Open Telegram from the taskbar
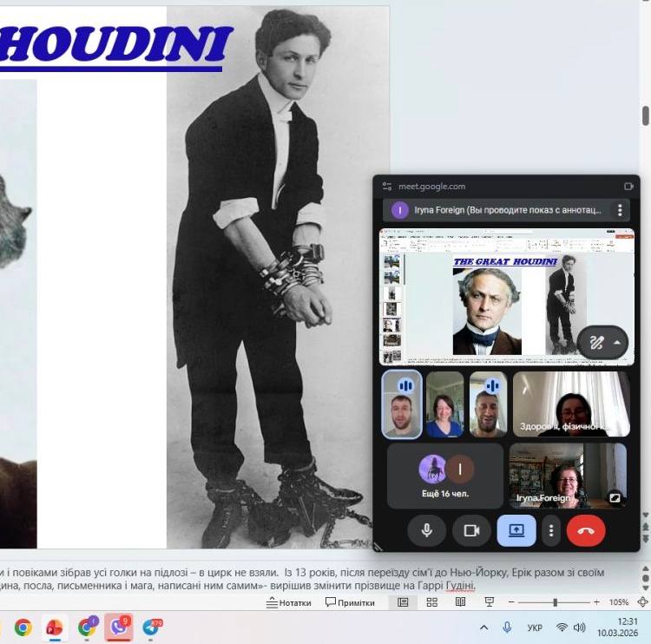651x644 pixels. 151,627
